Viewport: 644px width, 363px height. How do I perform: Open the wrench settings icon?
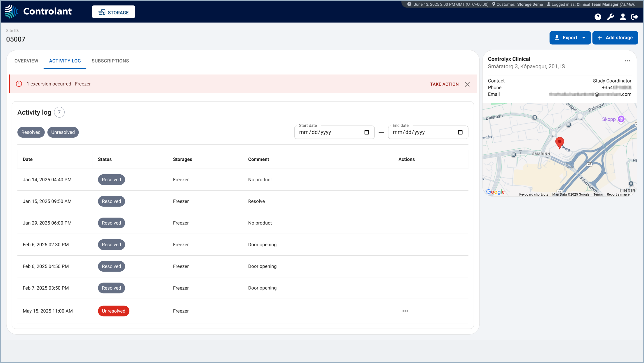[x=611, y=17]
